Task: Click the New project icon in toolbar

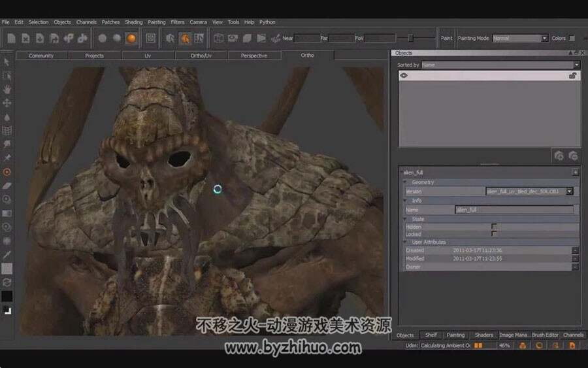Action: coord(11,39)
